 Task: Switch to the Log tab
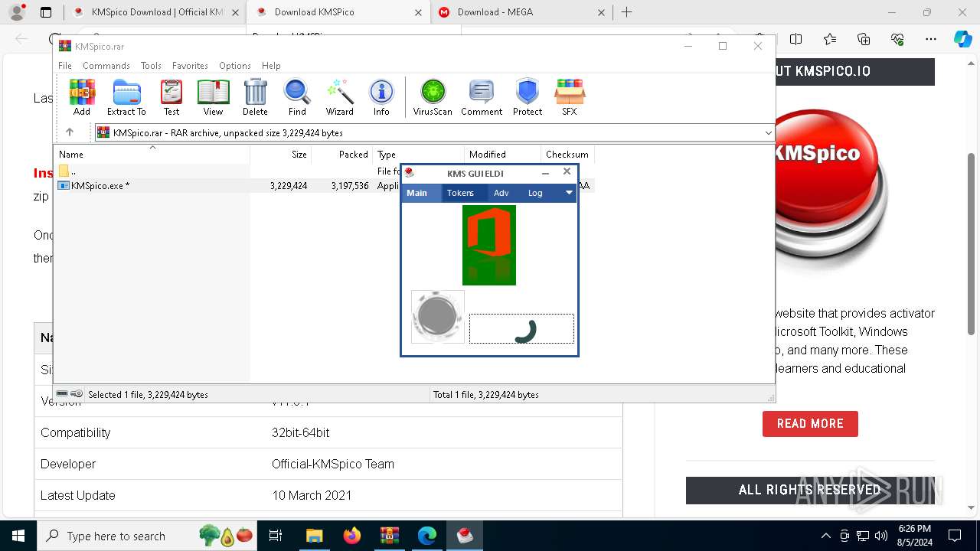pos(535,193)
